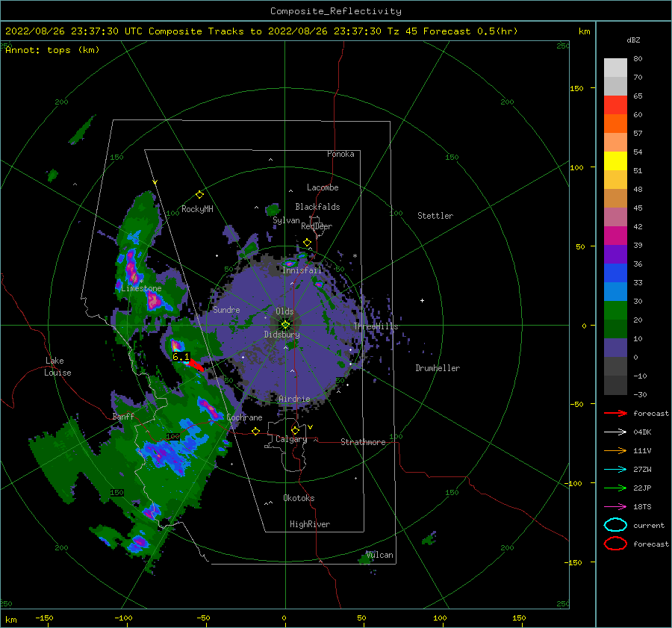Click the Vulcan city label
672x628 pixels.
(379, 555)
